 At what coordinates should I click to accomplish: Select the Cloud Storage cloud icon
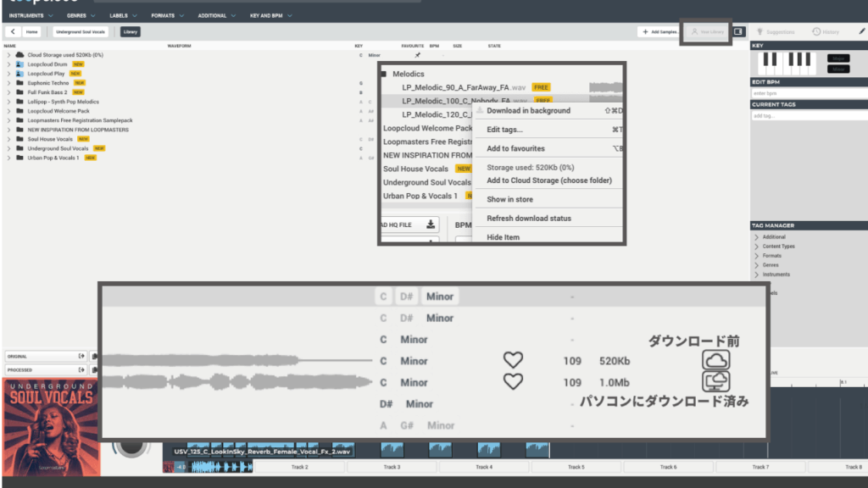(716, 360)
